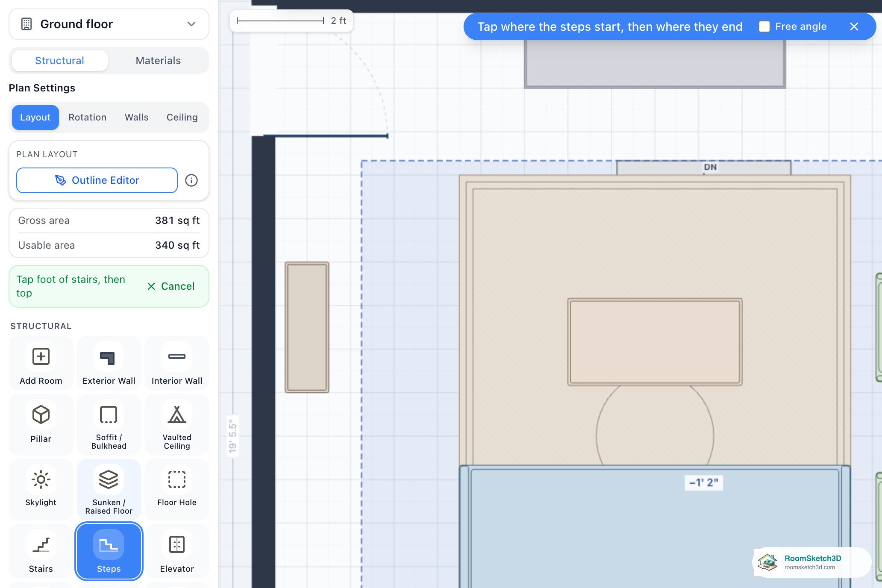Choose the Sunken / Raised Floor tool

coord(109,489)
